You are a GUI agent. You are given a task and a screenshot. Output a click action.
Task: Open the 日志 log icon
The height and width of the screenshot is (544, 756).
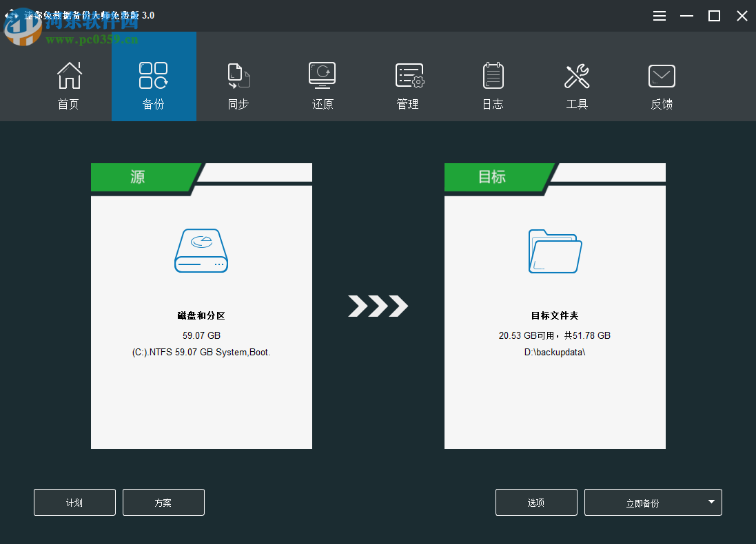pos(493,76)
